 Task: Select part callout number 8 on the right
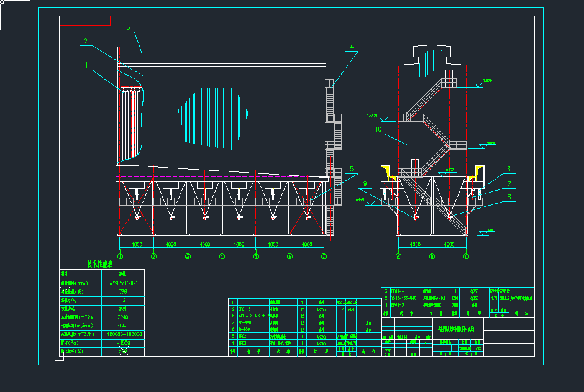coord(508,198)
